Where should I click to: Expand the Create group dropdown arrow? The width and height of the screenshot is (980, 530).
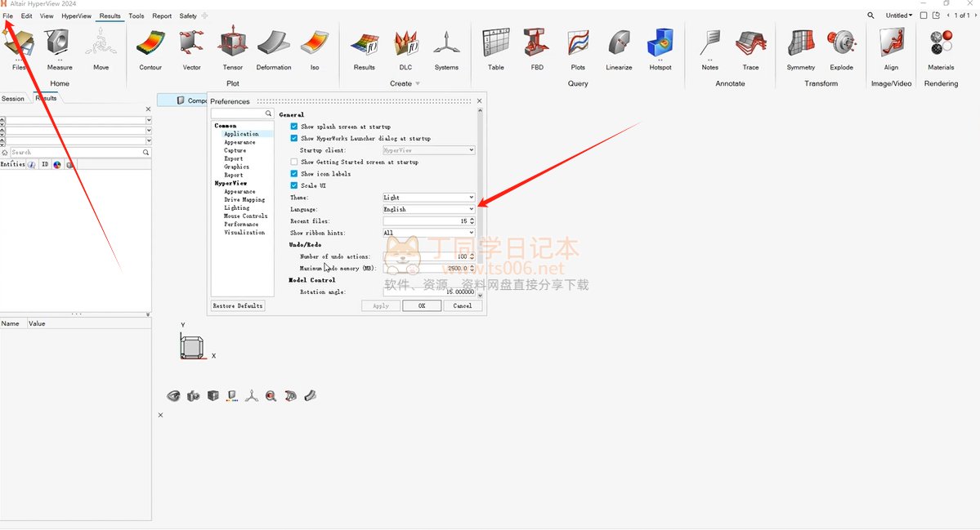coord(418,83)
